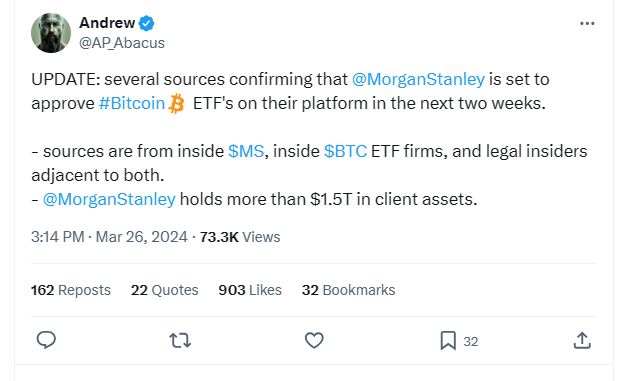Click the blue verified badge
This screenshot has width=617, height=381.
click(x=147, y=23)
